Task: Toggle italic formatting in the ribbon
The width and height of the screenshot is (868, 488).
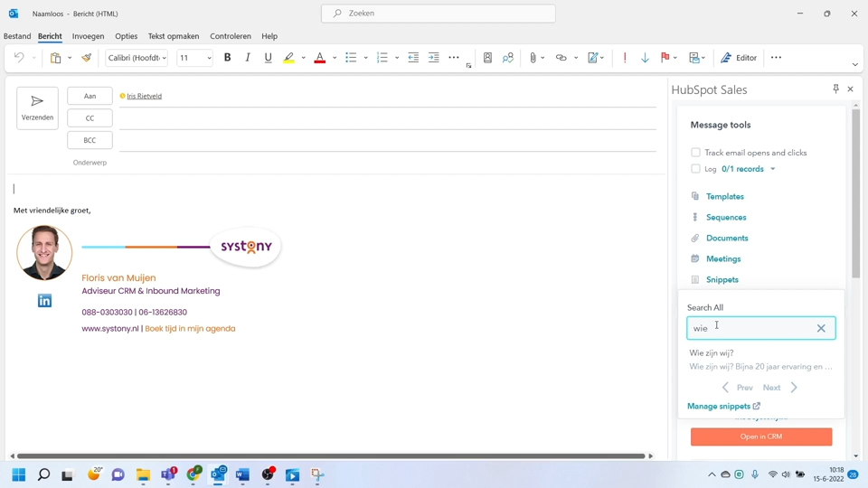Action: tap(248, 58)
